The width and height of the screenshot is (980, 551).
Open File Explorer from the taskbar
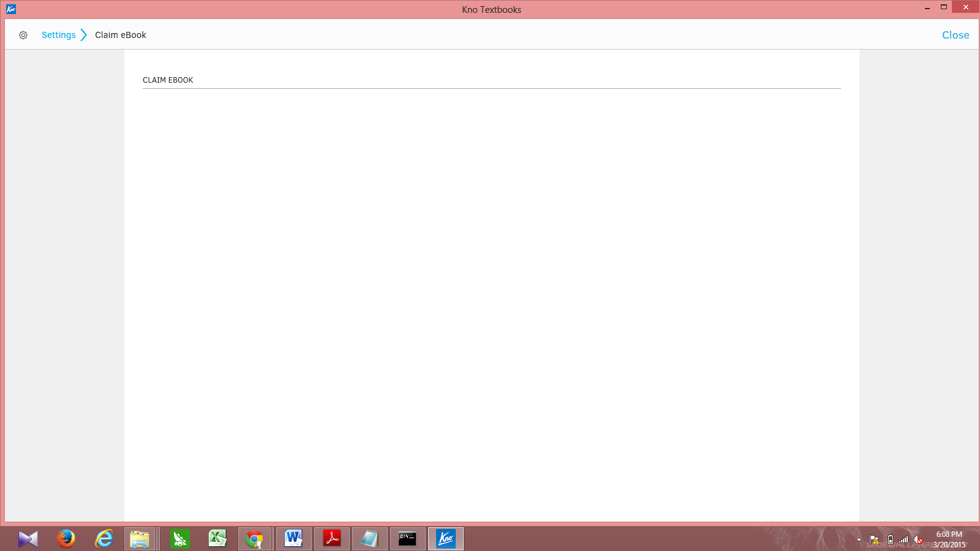[140, 539]
